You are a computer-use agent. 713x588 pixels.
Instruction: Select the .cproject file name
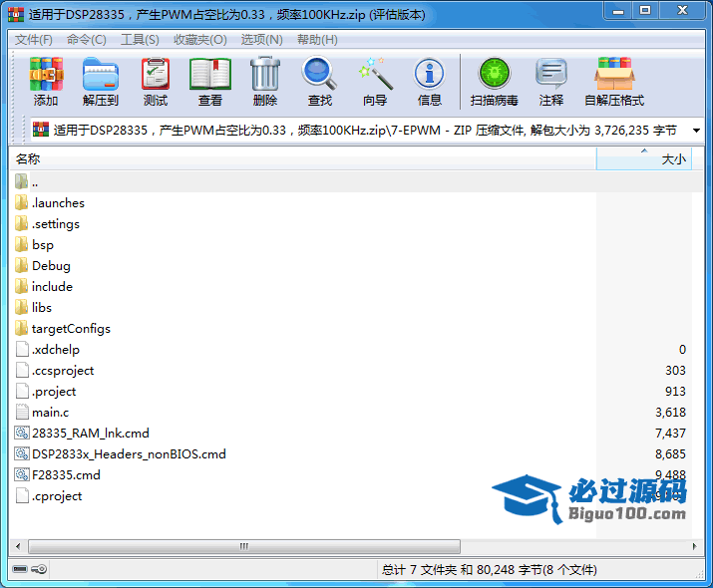tap(57, 495)
